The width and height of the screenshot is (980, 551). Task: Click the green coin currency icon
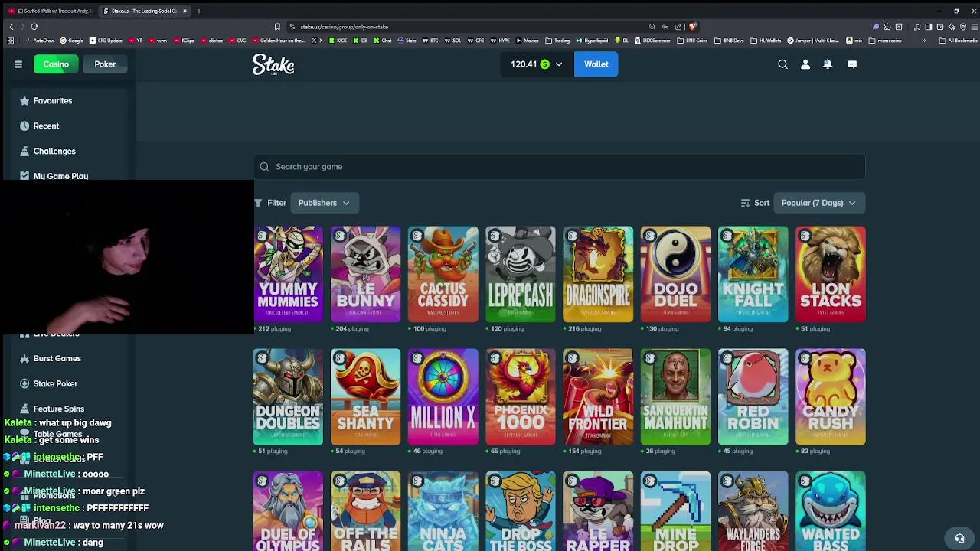click(x=545, y=64)
